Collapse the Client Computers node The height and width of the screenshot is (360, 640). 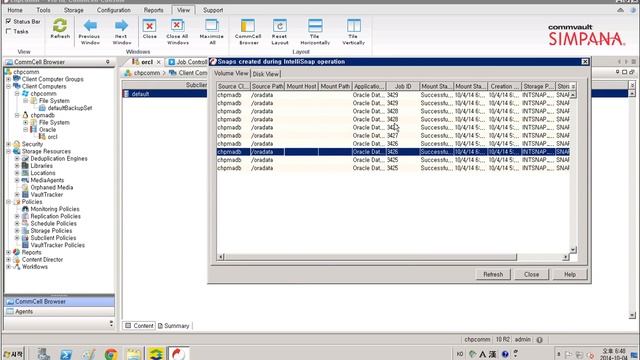[9, 86]
